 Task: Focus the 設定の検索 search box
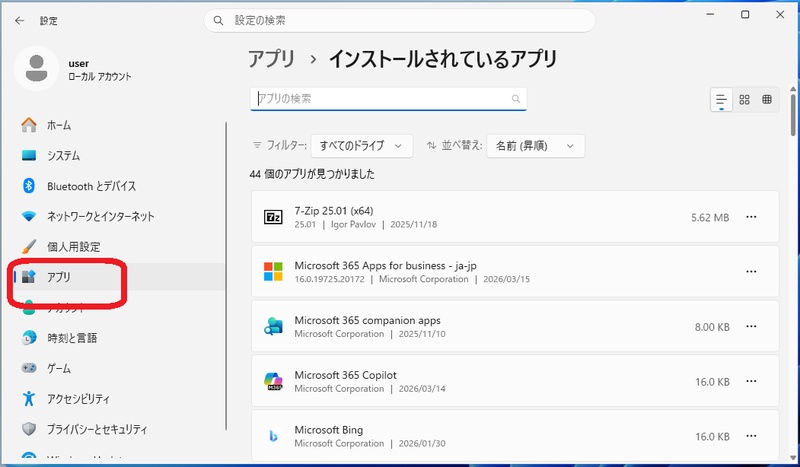(x=399, y=20)
